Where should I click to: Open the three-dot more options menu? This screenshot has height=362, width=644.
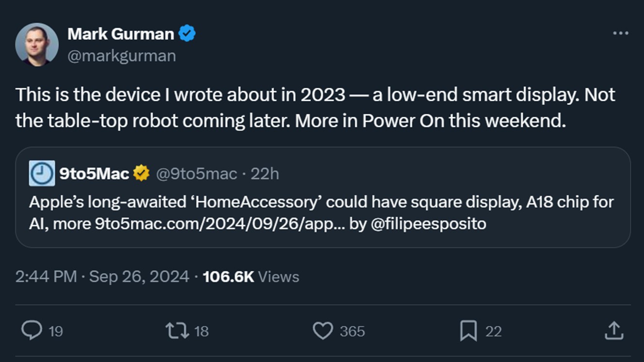pyautogui.click(x=620, y=33)
